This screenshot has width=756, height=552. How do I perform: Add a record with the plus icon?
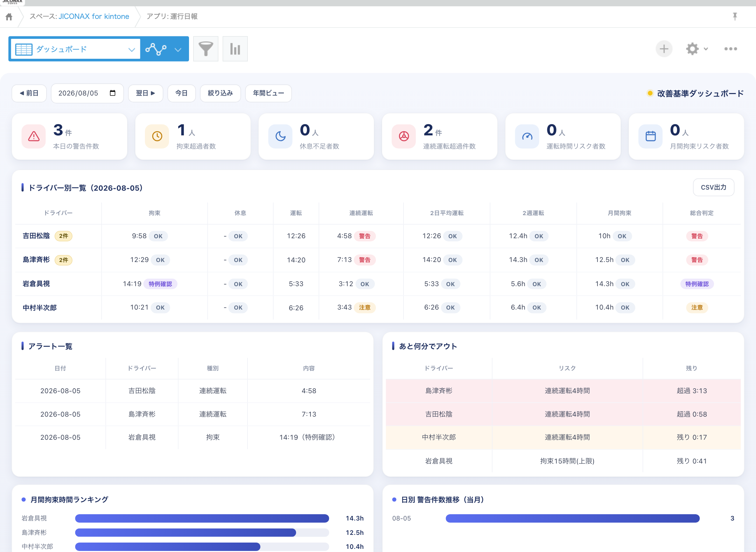[x=664, y=49]
